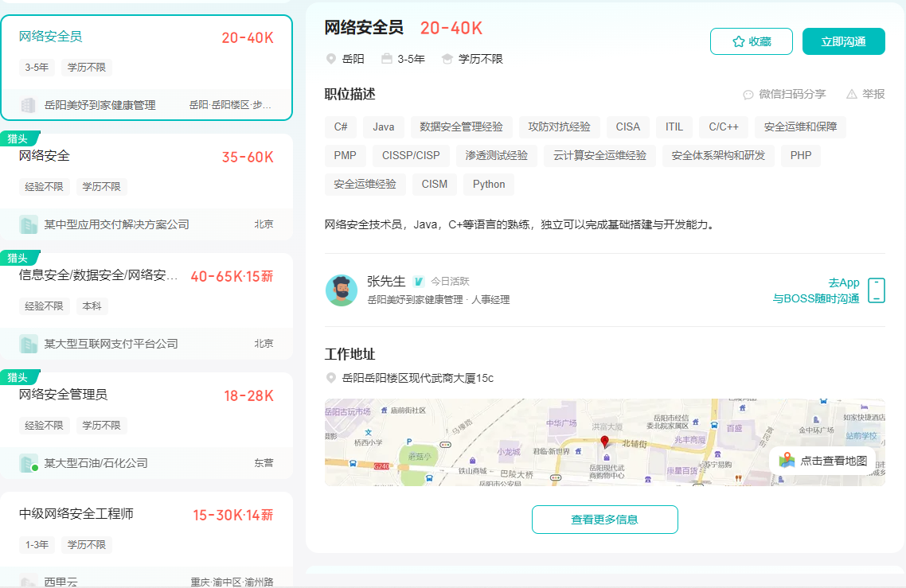Click the star icon in 收藏 button

tap(738, 41)
